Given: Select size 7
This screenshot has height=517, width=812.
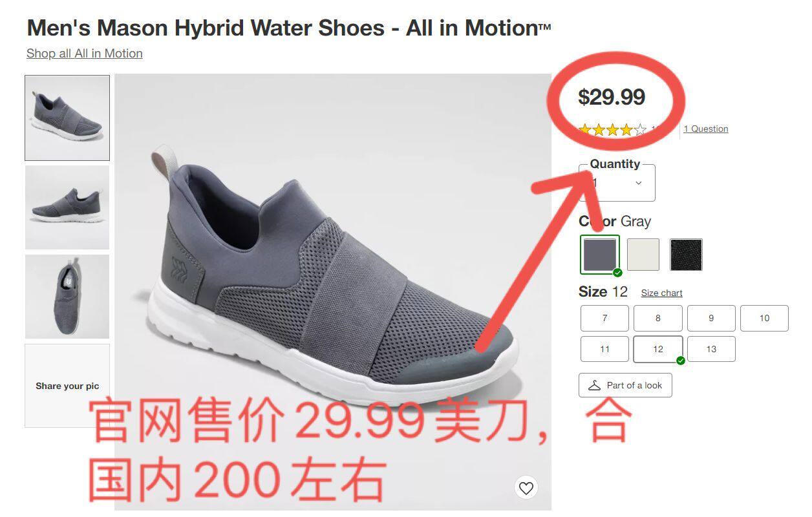Looking at the screenshot, I should pyautogui.click(x=604, y=318).
